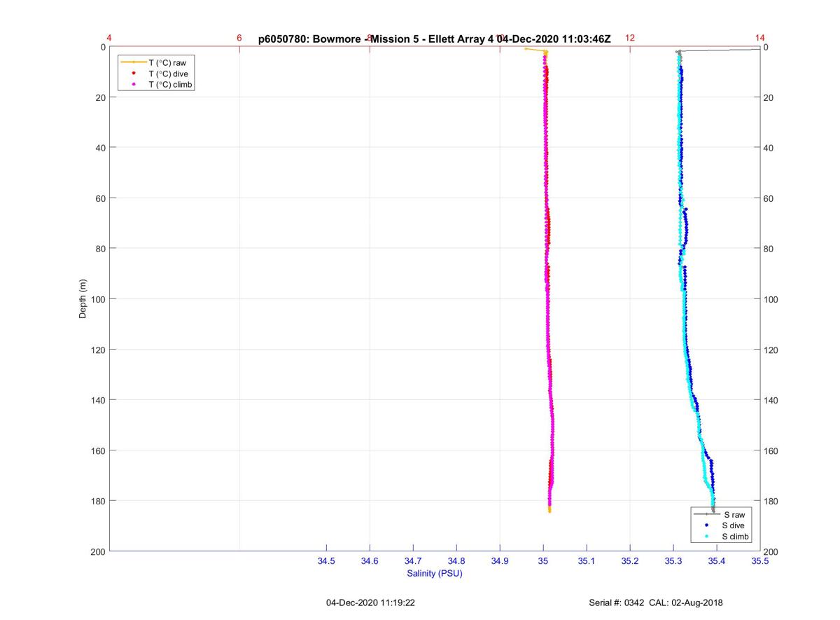Click the red '6' temperature tick label
Image resolution: width=840 pixels, height=620 pixels.
239,38
